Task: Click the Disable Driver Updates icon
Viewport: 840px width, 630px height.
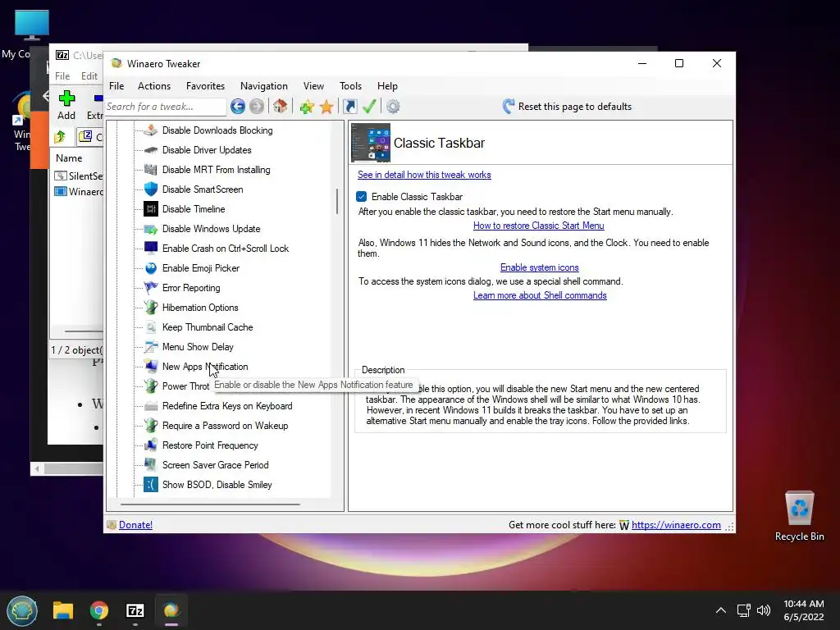Action: tap(151, 150)
